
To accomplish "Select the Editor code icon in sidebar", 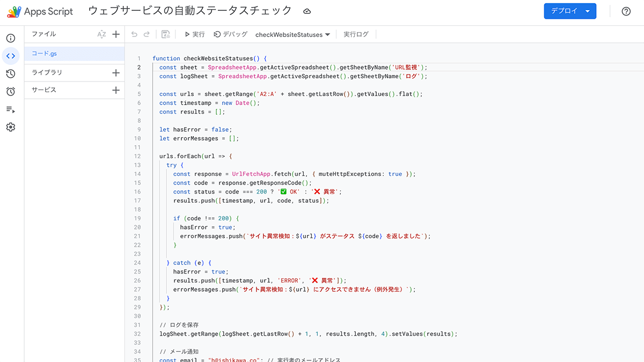I will pyautogui.click(x=11, y=56).
